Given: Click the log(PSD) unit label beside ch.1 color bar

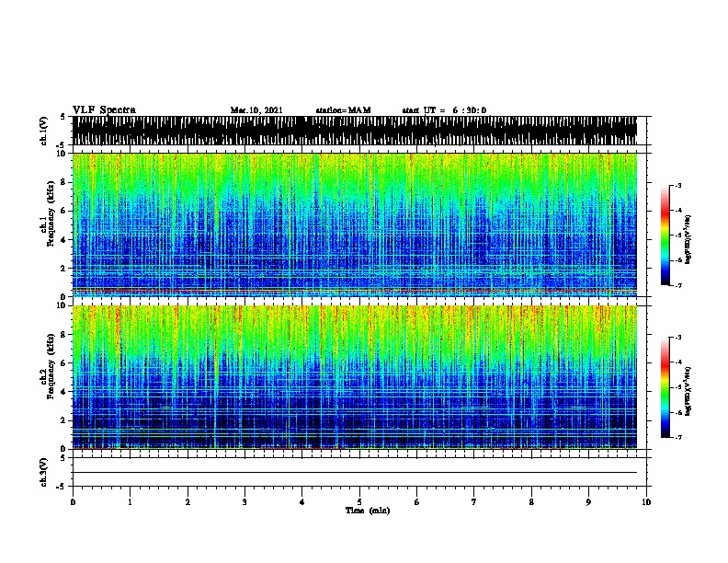Looking at the screenshot, I should pyautogui.click(x=688, y=239).
